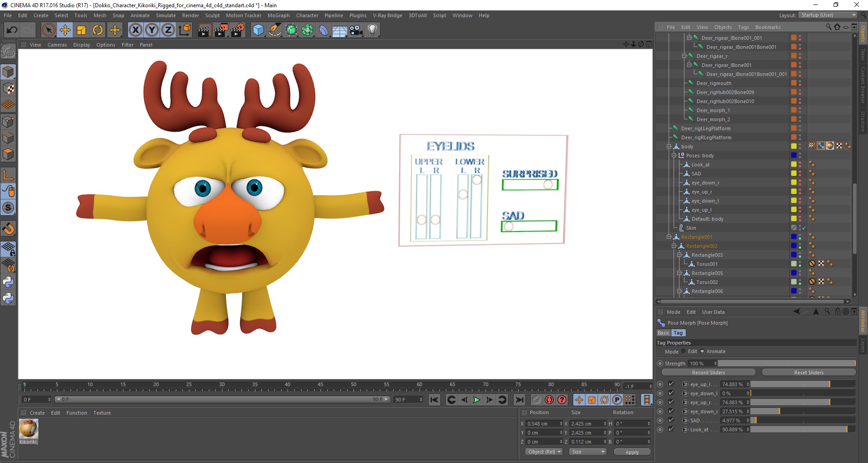The image size is (868, 463).
Task: Open viewport Cameras menu
Action: pos(57,45)
